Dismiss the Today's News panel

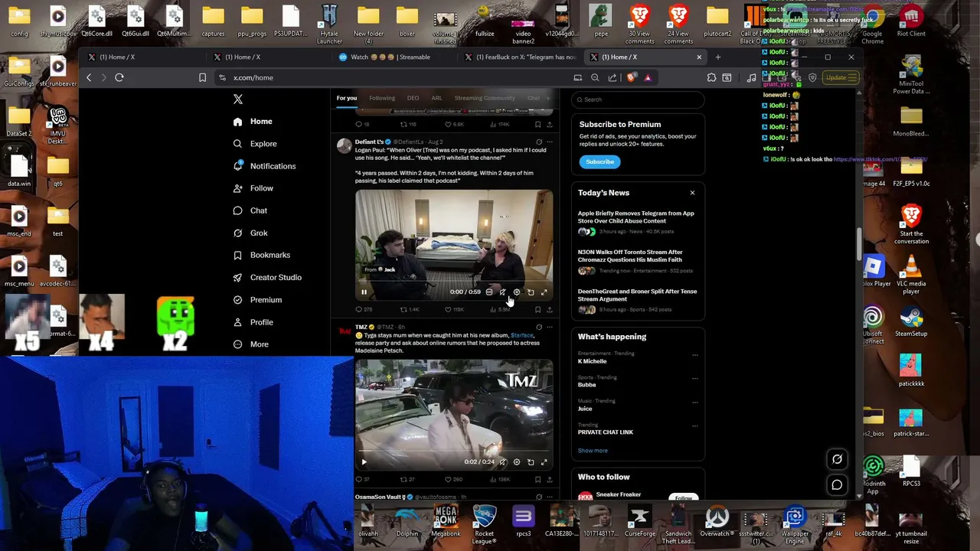click(x=692, y=193)
